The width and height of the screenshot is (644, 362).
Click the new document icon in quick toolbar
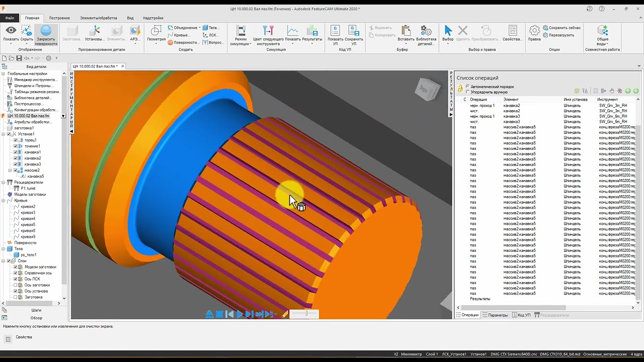click(4, 58)
